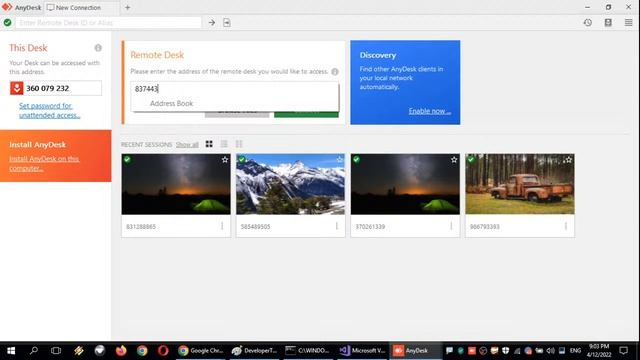
Task: Favorite session 986793393 with star
Action: (x=569, y=160)
